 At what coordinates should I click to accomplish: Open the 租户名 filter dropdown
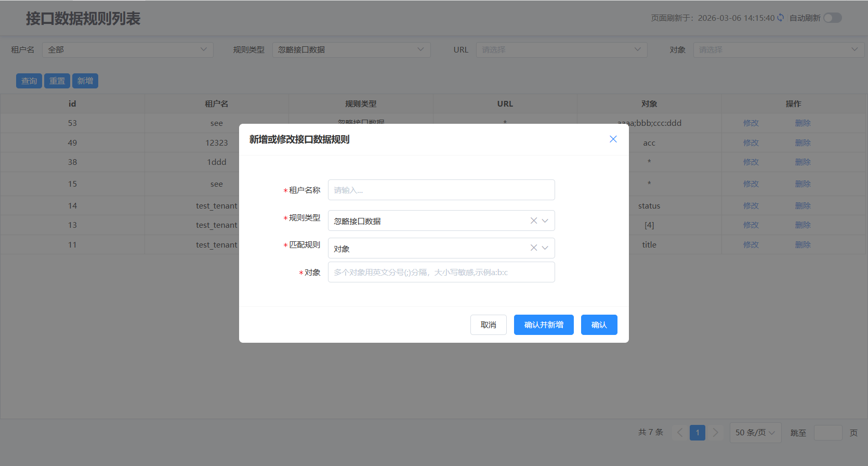tap(127, 50)
